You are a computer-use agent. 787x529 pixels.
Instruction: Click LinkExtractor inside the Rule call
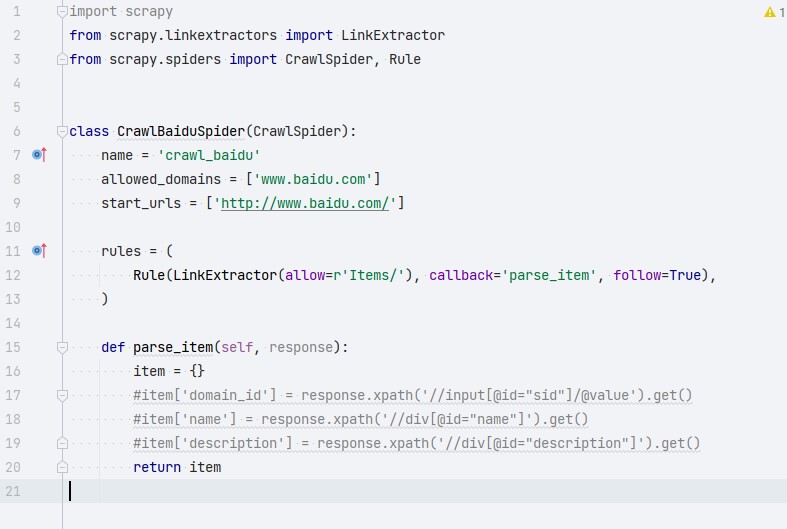(x=226, y=275)
